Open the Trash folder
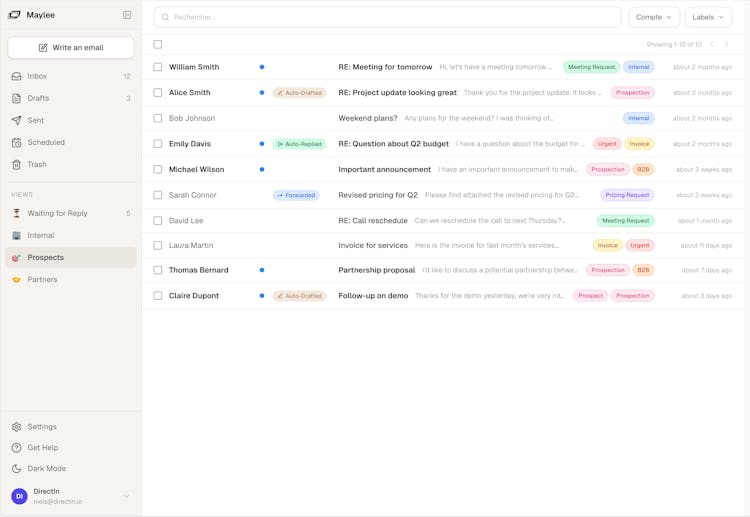This screenshot has width=750, height=517. point(37,164)
